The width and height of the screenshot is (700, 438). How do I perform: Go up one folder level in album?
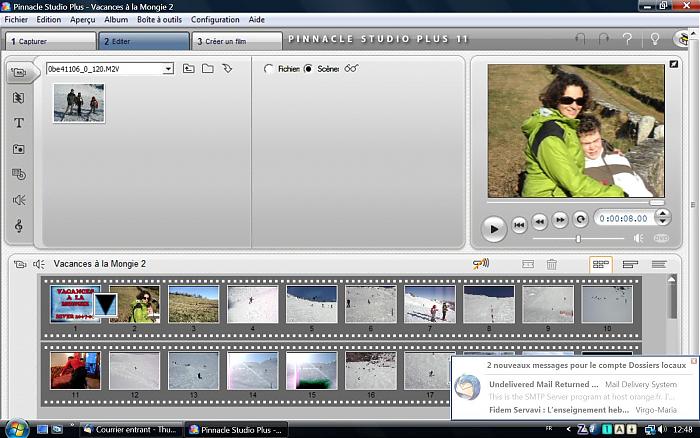click(x=189, y=69)
